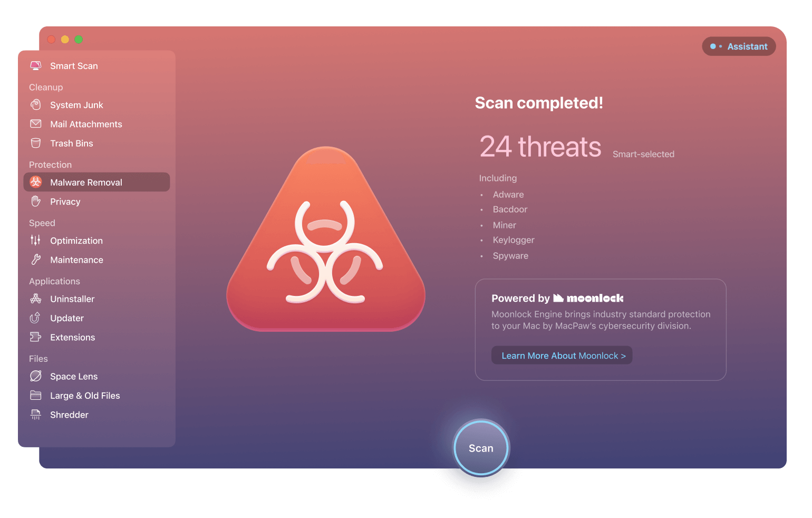Select 'Adware' in the threat list
The image size is (812, 518).
coord(508,195)
